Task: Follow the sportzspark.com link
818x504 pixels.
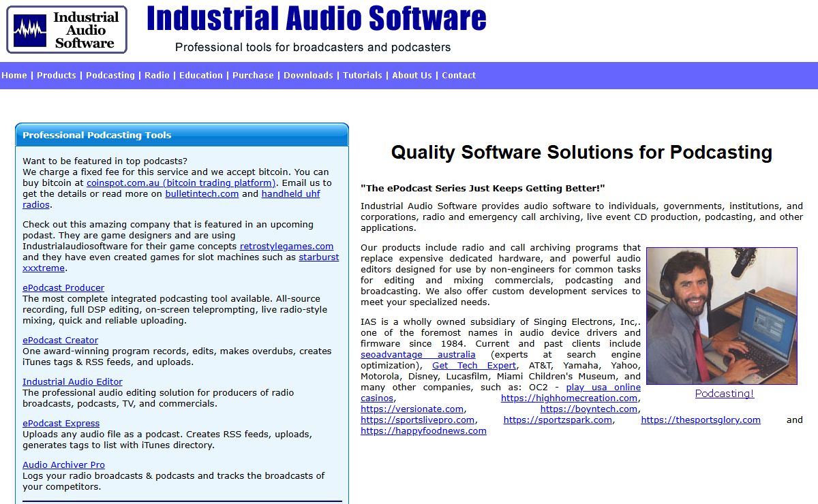Action: 558,420
